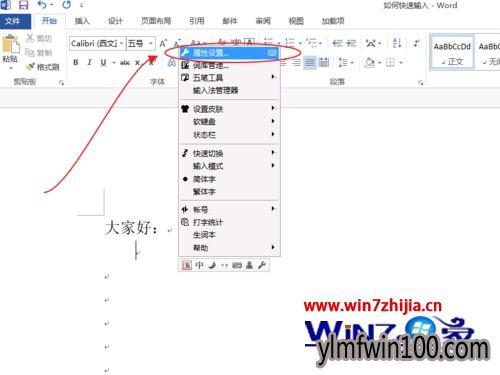Open the clipboard group dialog launcher
The image size is (500, 375).
(x=61, y=82)
